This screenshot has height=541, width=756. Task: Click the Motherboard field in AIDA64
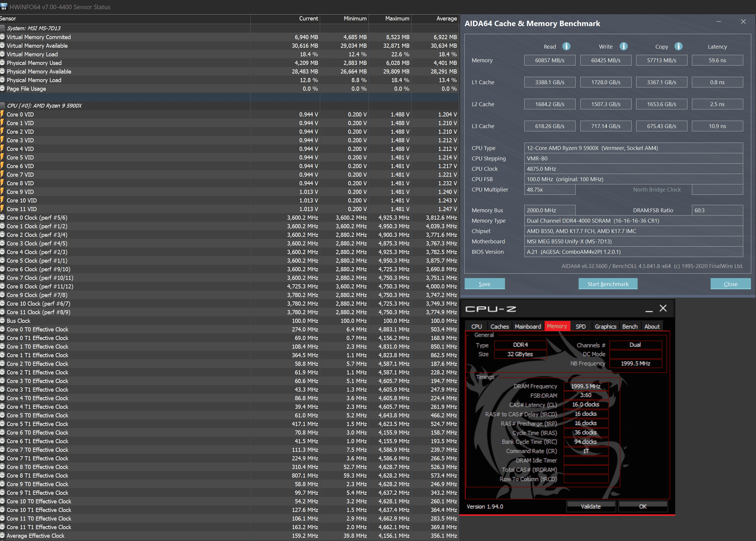(x=633, y=242)
